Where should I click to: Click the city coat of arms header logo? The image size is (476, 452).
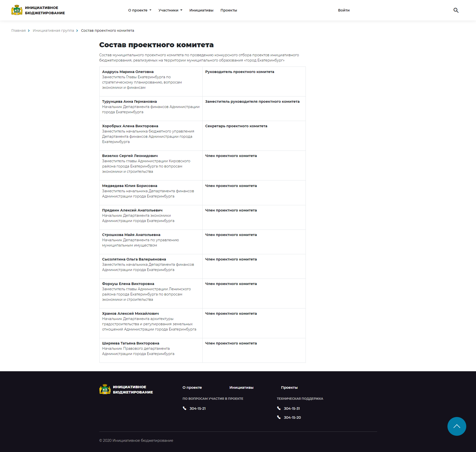tap(17, 10)
